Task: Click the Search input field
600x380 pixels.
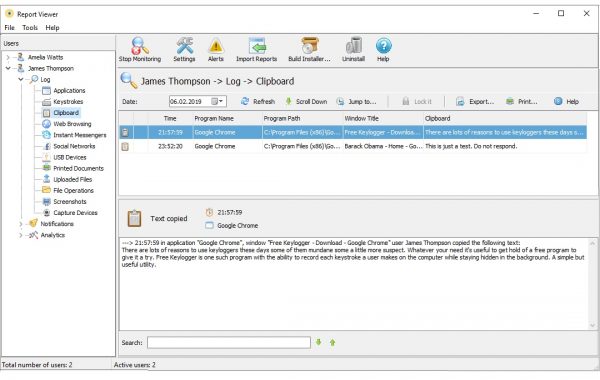Action: (229, 342)
